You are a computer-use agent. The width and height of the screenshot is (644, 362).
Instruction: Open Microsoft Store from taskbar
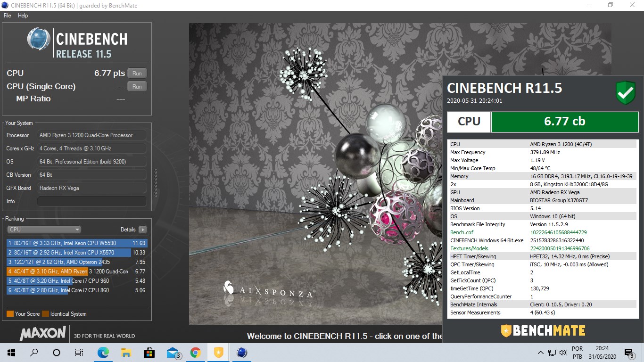click(x=149, y=353)
